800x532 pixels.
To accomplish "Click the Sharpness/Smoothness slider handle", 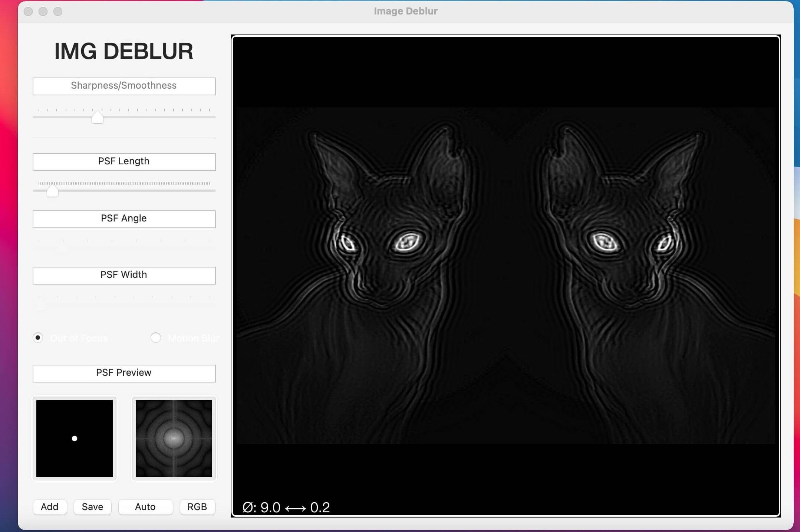I will 97,118.
